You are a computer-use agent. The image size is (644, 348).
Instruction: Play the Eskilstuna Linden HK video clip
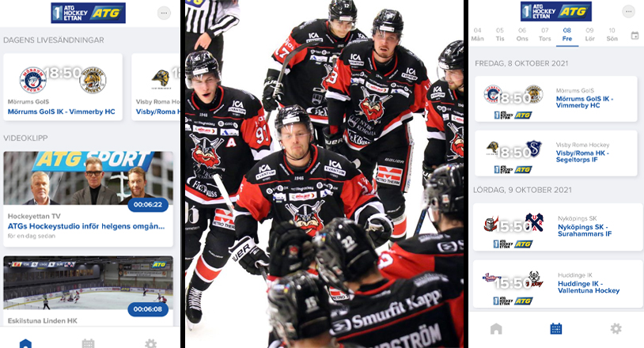point(89,283)
